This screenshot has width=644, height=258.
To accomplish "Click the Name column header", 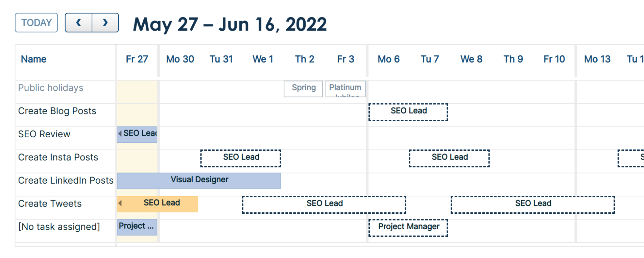I will click(x=34, y=59).
